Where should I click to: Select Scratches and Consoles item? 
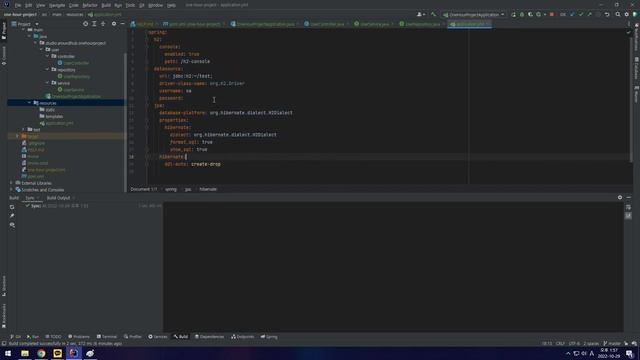[40, 190]
